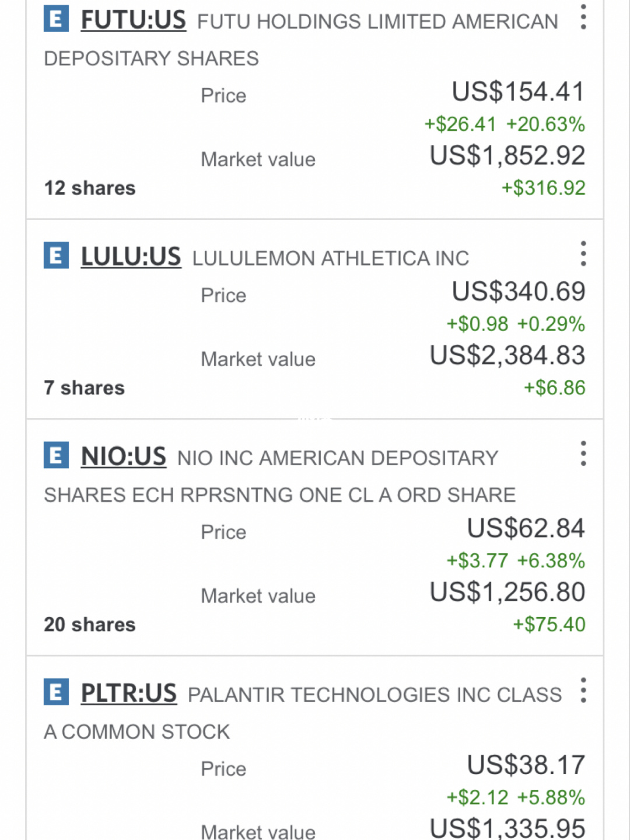
Task: Select the Lululemon market value US$2,384.83
Action: pyautogui.click(x=508, y=355)
